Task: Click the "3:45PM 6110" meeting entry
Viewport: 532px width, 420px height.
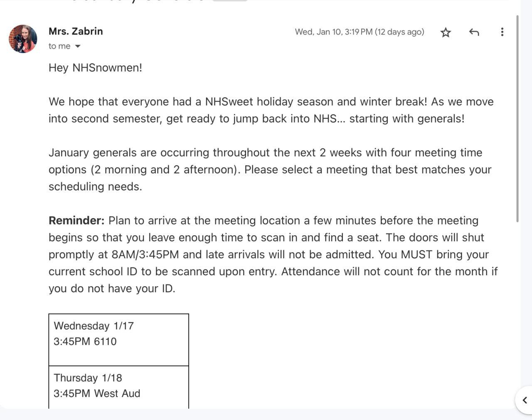Action: 85,341
